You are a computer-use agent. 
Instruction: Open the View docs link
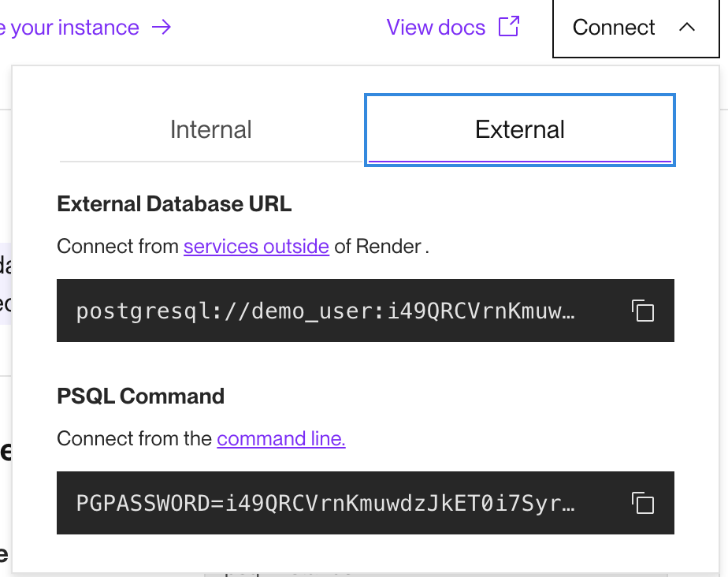click(x=436, y=28)
